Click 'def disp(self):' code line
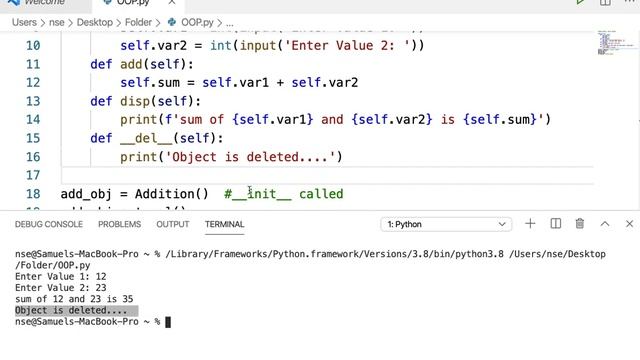The image size is (640, 360). [x=146, y=101]
